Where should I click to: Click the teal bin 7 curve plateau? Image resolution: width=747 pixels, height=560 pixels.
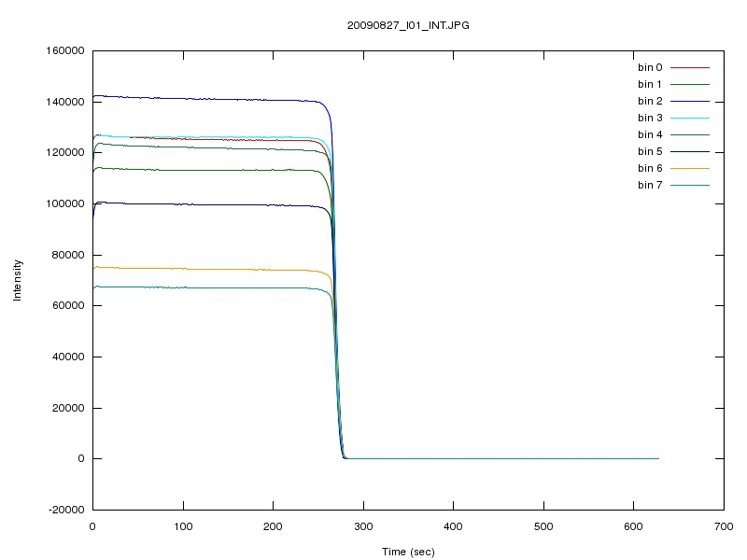point(204,288)
